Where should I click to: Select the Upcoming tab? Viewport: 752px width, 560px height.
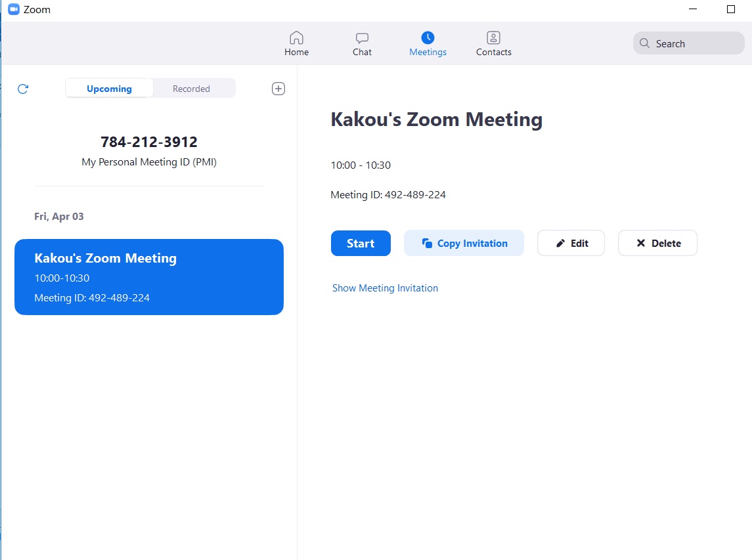109,89
